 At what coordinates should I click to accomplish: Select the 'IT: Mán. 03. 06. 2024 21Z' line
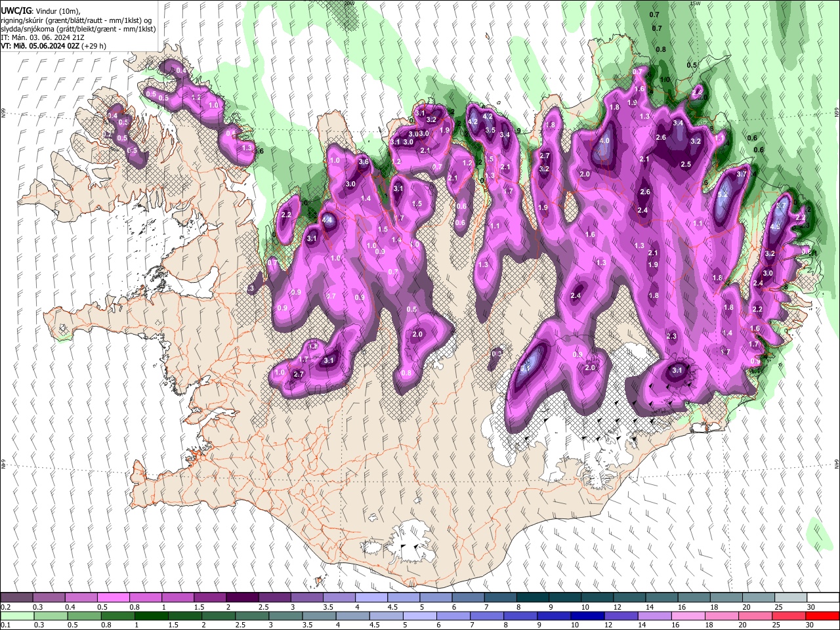(x=43, y=37)
